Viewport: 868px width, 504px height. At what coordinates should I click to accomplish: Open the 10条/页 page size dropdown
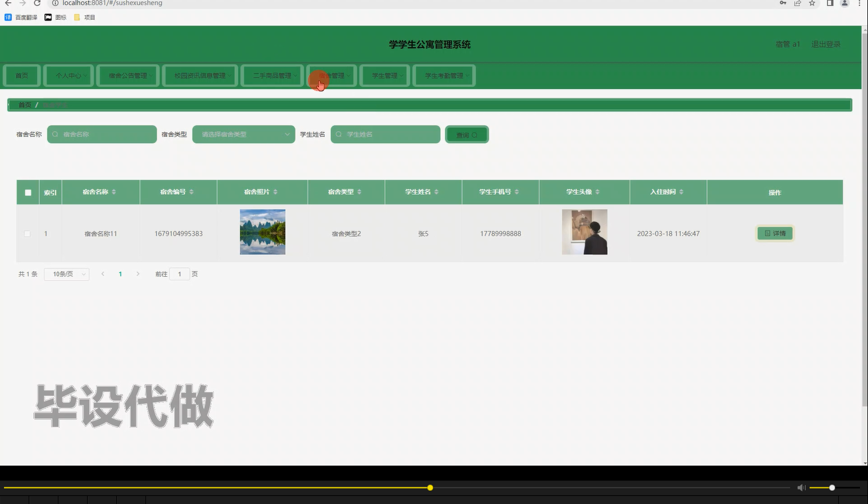[66, 274]
